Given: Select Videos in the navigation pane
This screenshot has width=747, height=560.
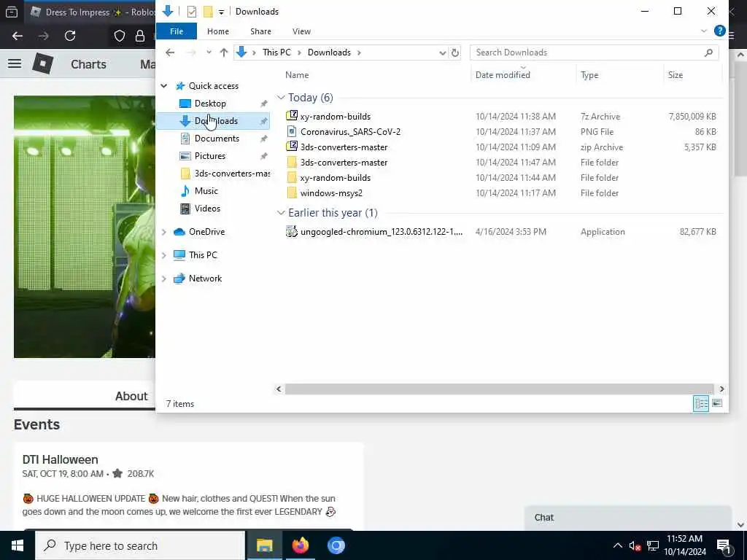Looking at the screenshot, I should pos(207,208).
